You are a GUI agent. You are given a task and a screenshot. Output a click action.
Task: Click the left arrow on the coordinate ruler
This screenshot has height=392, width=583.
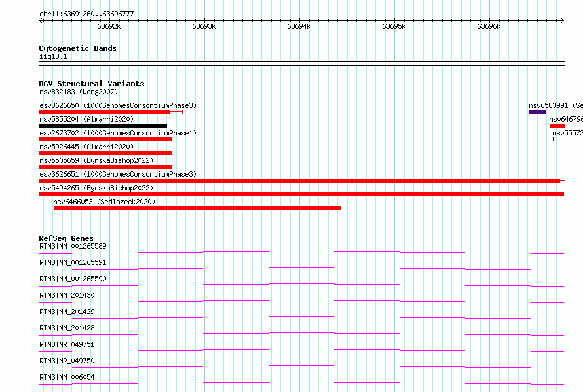[x=41, y=20]
